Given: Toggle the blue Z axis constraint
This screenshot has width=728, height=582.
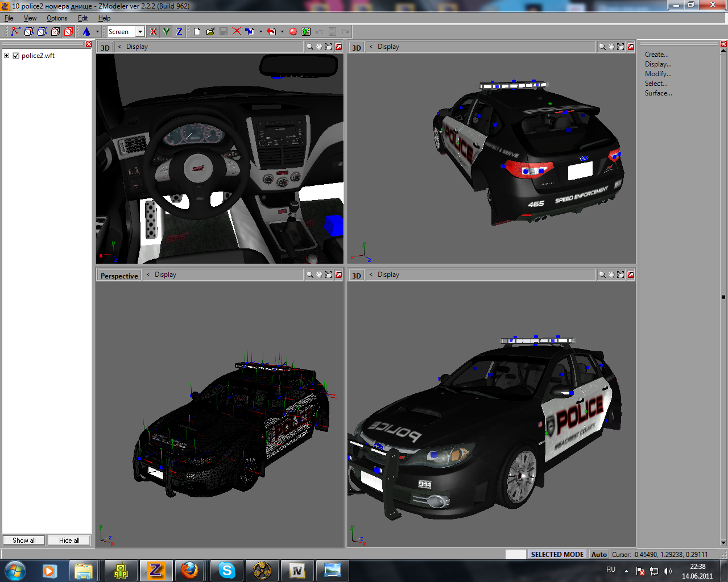Looking at the screenshot, I should pyautogui.click(x=179, y=32).
